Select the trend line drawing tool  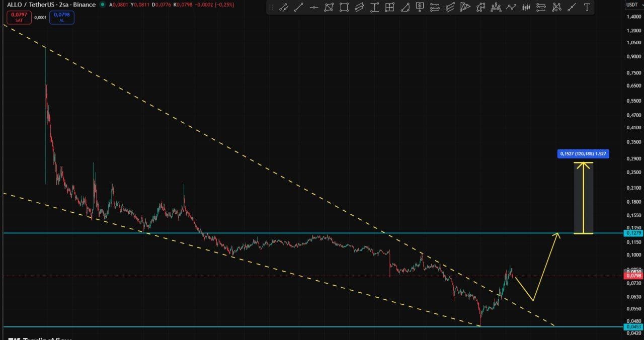click(x=299, y=7)
